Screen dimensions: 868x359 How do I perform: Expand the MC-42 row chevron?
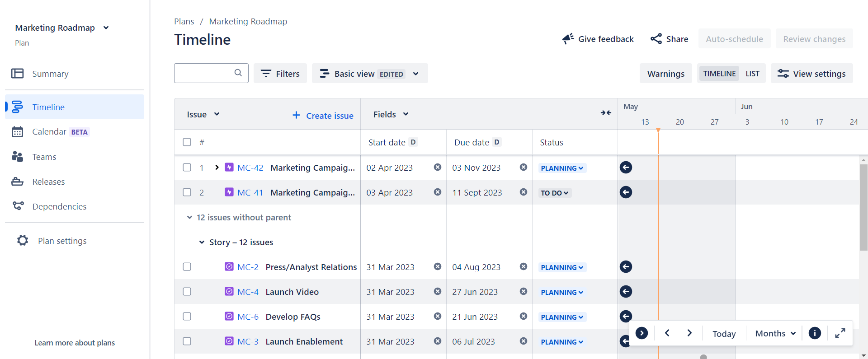coord(217,167)
